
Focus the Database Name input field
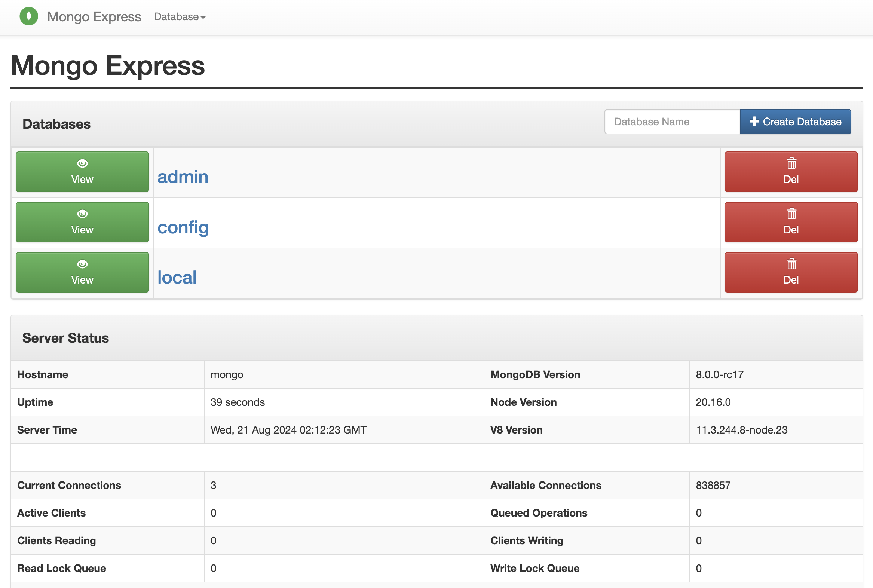[672, 122]
